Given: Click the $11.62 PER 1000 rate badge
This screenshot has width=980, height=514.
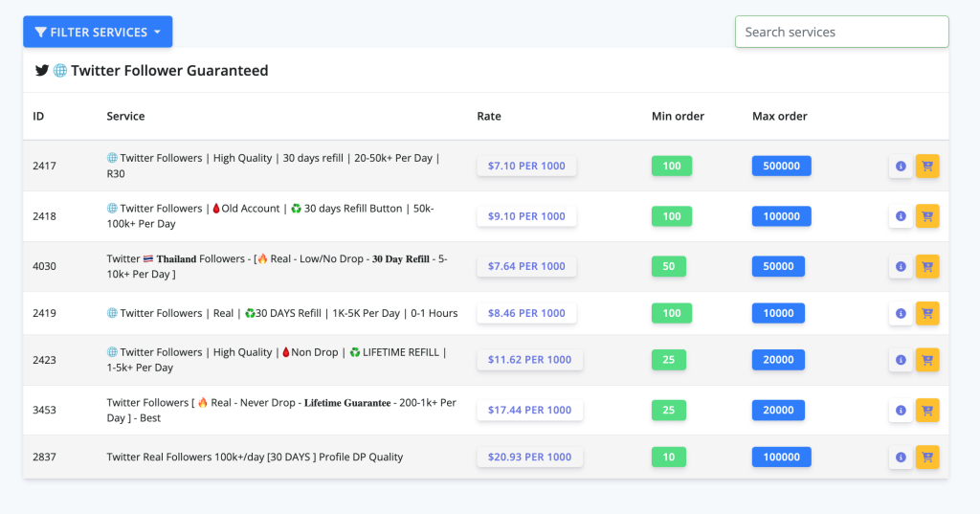Looking at the screenshot, I should (529, 360).
